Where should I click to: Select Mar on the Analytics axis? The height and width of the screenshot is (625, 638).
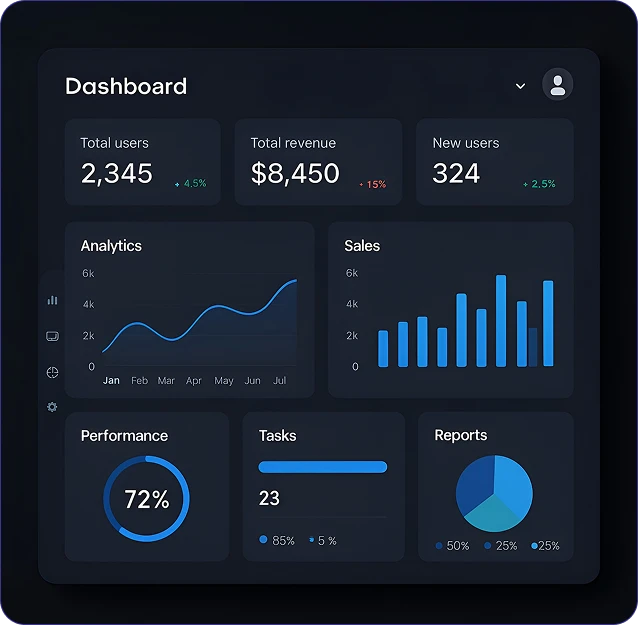click(x=166, y=380)
